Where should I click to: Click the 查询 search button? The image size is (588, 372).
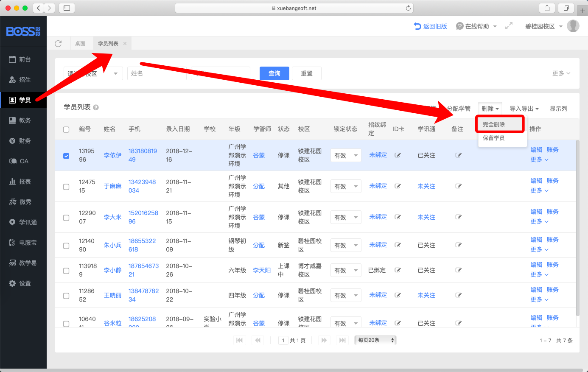(x=274, y=73)
